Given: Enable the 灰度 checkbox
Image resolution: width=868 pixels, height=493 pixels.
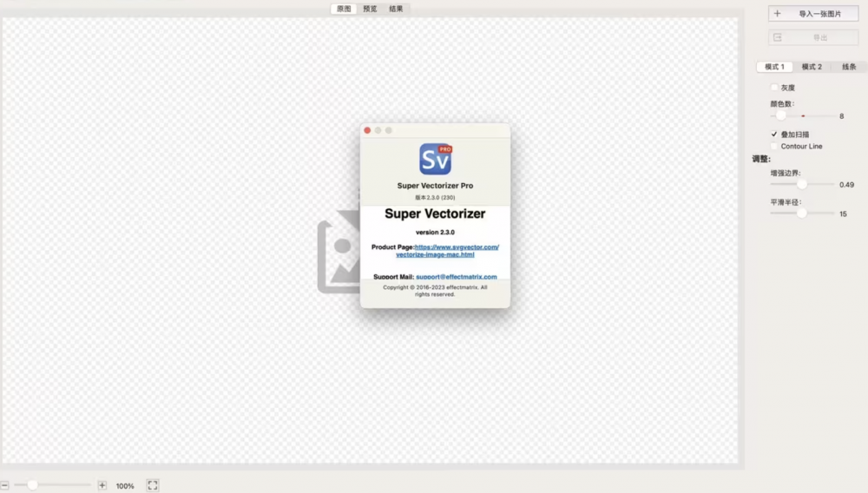Looking at the screenshot, I should 774,88.
